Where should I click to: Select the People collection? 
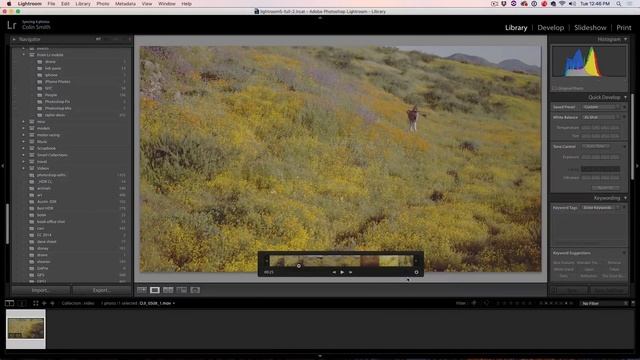point(51,95)
